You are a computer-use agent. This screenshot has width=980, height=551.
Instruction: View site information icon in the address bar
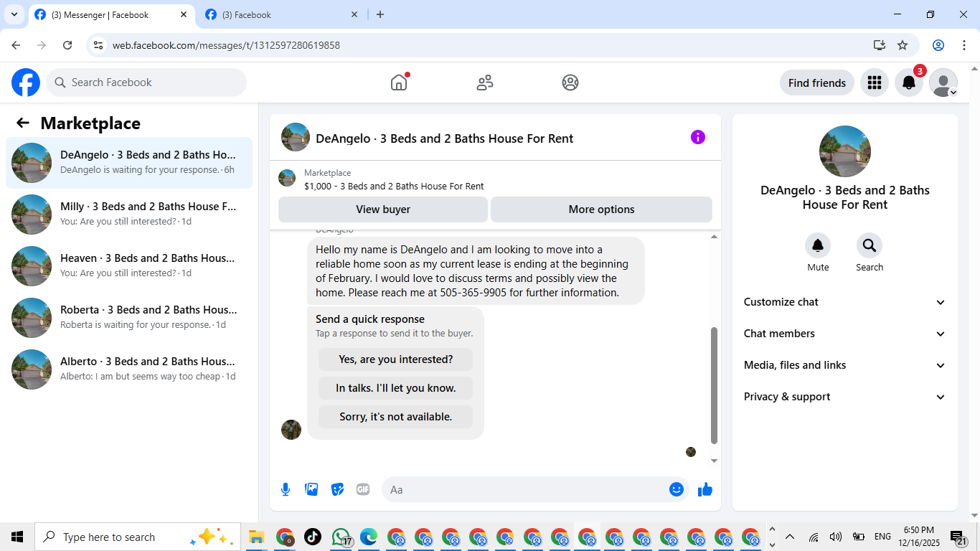pyautogui.click(x=99, y=45)
